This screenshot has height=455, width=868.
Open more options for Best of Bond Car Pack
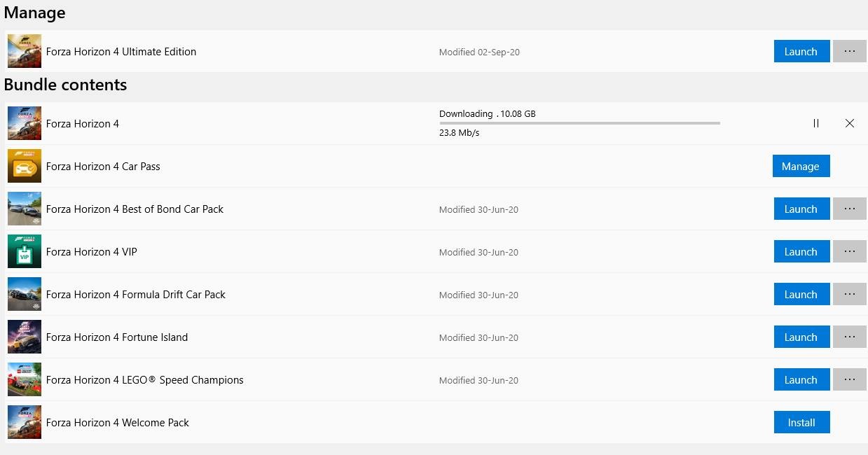click(849, 209)
